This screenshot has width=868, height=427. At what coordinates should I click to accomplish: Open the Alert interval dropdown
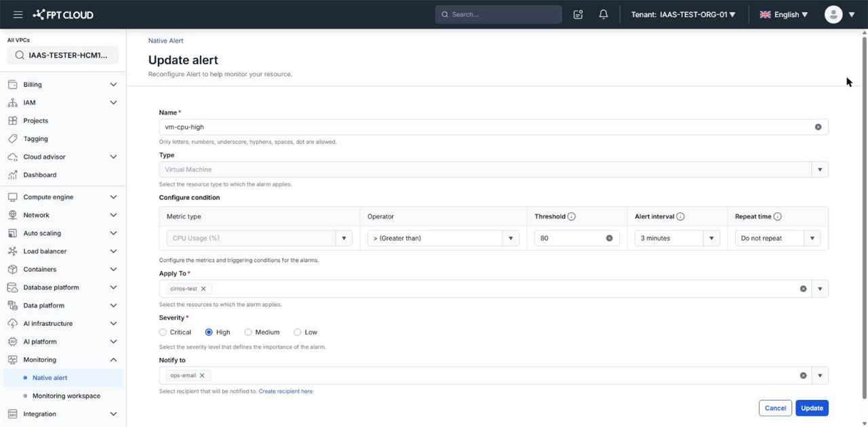point(711,238)
